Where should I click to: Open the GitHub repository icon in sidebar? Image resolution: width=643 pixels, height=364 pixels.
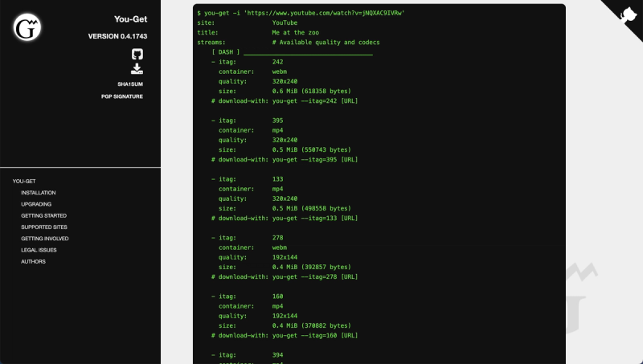137,54
